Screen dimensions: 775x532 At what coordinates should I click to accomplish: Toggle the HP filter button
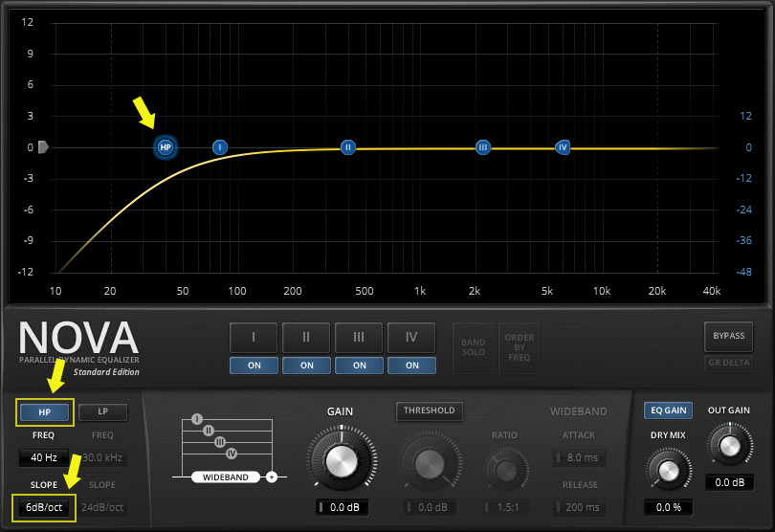pyautogui.click(x=44, y=412)
